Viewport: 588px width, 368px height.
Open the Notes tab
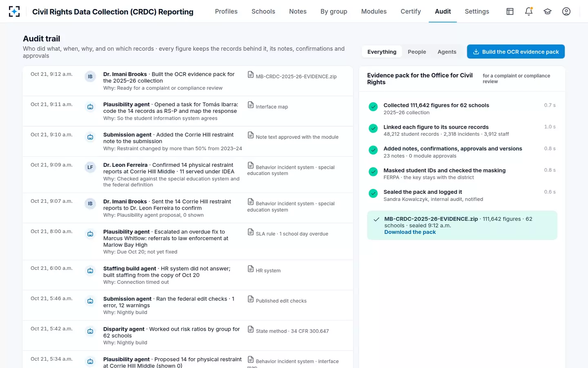[x=298, y=11]
